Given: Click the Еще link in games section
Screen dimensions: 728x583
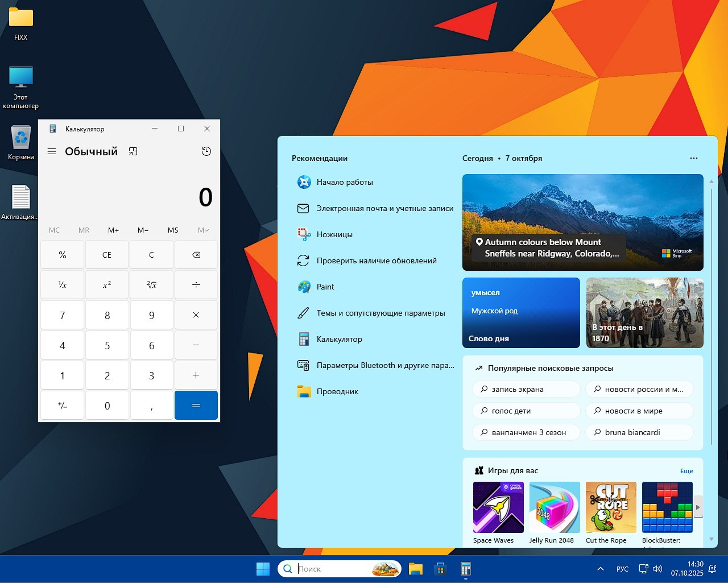Looking at the screenshot, I should (x=686, y=471).
